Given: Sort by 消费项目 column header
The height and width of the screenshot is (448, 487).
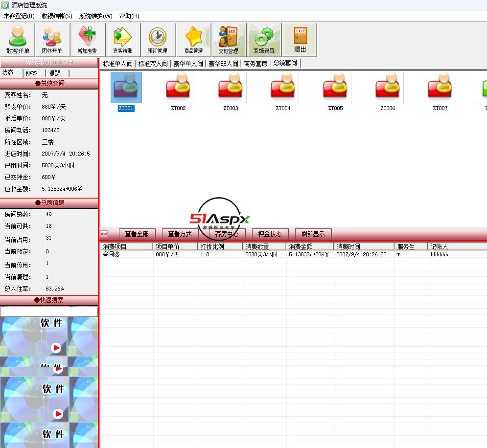Looking at the screenshot, I should pyautogui.click(x=127, y=246).
